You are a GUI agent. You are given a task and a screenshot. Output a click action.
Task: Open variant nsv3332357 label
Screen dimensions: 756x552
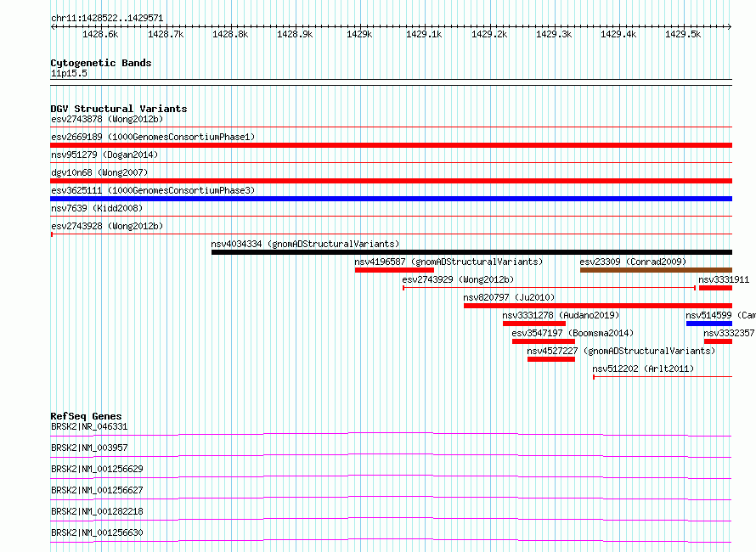tap(729, 333)
